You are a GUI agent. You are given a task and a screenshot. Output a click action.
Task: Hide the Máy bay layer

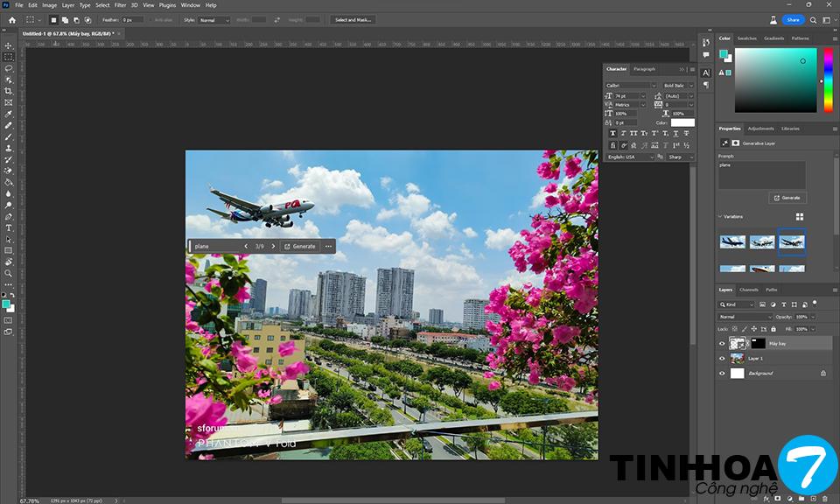point(722,344)
